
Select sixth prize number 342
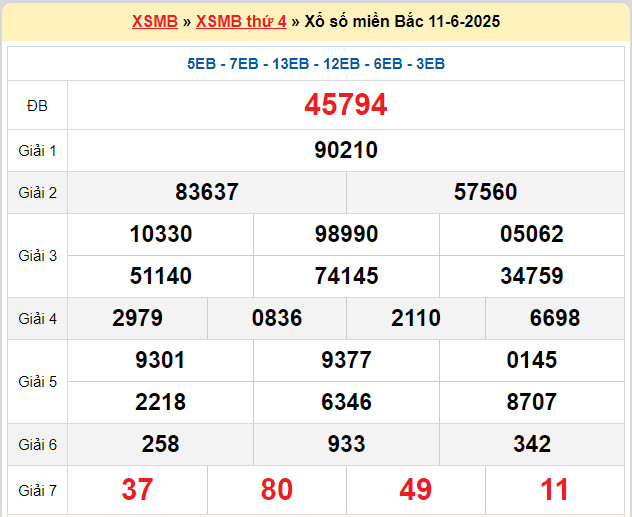point(532,444)
